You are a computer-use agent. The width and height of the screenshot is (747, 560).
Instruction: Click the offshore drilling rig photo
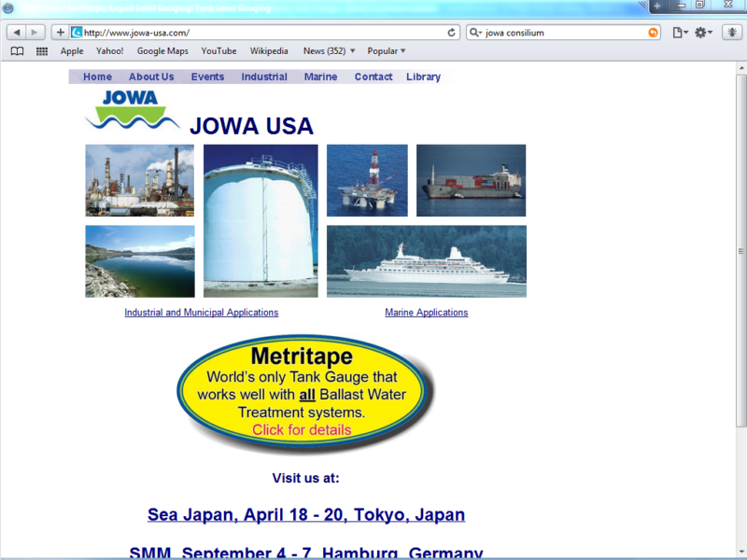367,180
